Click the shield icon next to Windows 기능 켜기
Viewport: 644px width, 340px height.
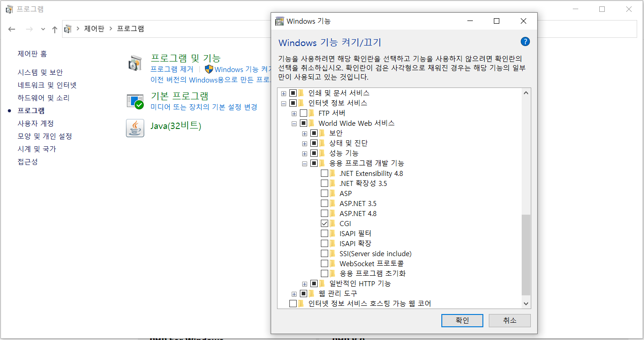coord(209,69)
